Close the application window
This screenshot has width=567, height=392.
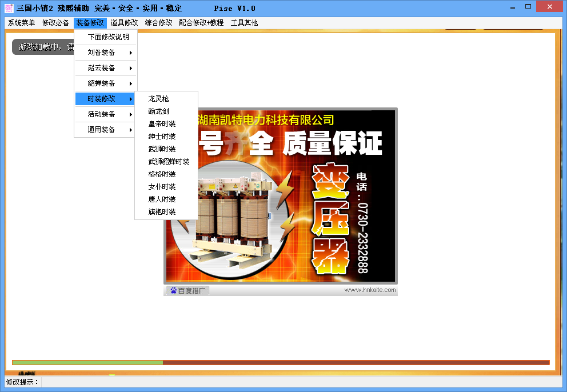(550, 6)
